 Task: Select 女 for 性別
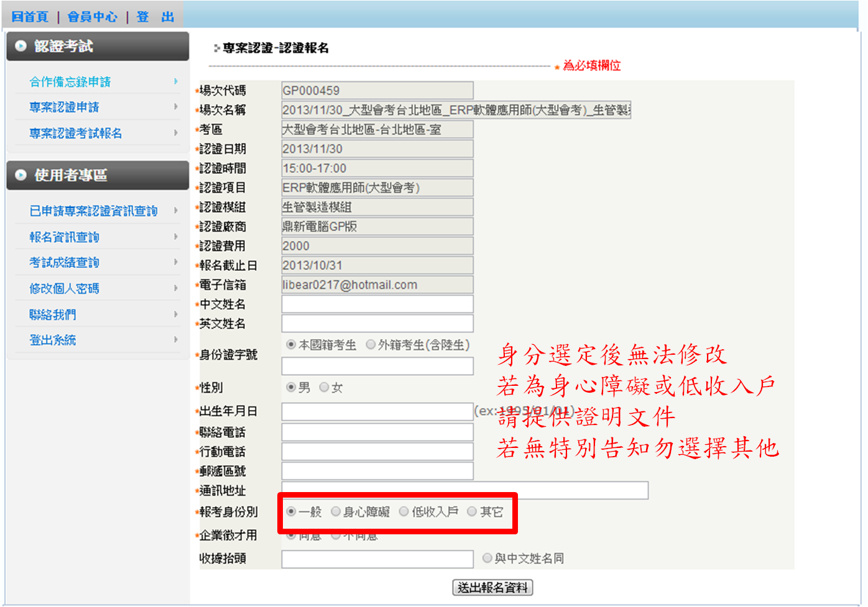(x=324, y=388)
